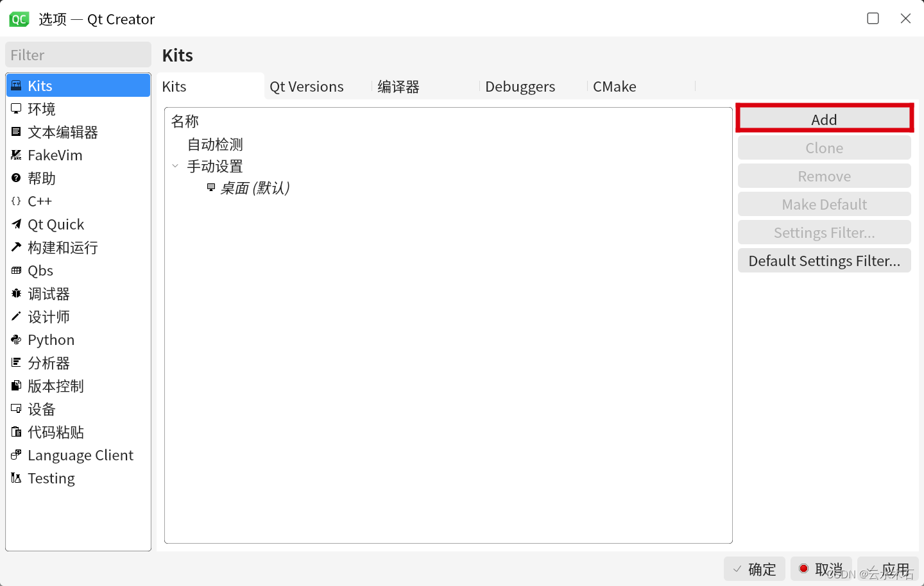
Task: Open the Testing flask icon
Action: tap(17, 478)
